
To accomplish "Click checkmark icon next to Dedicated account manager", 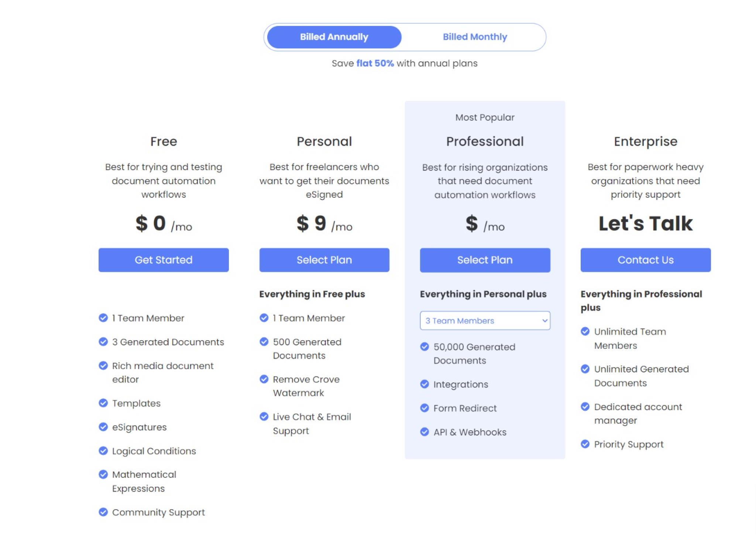I will (585, 407).
